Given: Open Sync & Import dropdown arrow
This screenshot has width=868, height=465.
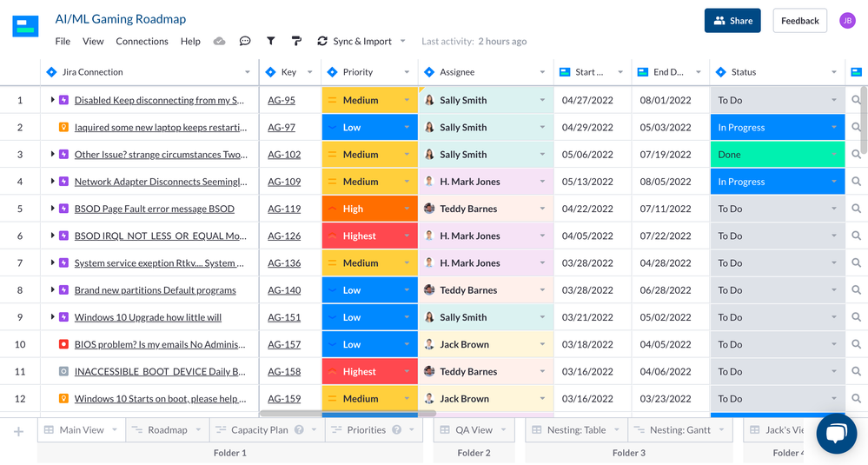Looking at the screenshot, I should (403, 41).
